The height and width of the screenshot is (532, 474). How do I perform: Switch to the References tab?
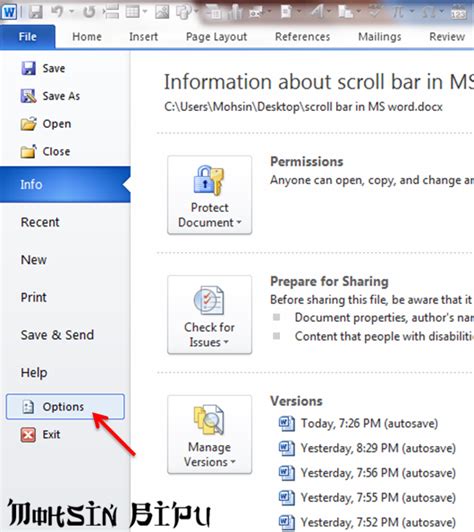point(302,37)
